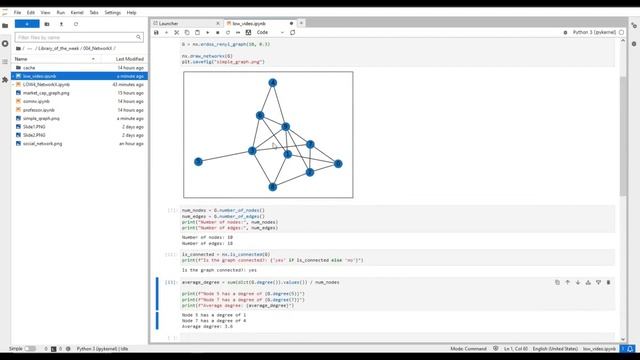640x360 pixels.
Task: Interrupt the kernel with stop icon
Action: tap(218, 32)
